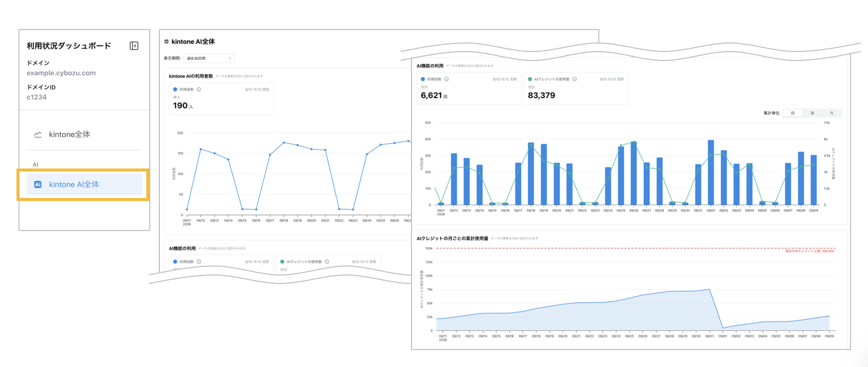Open the 表示期間 過去30日間 dropdown

coord(209,58)
